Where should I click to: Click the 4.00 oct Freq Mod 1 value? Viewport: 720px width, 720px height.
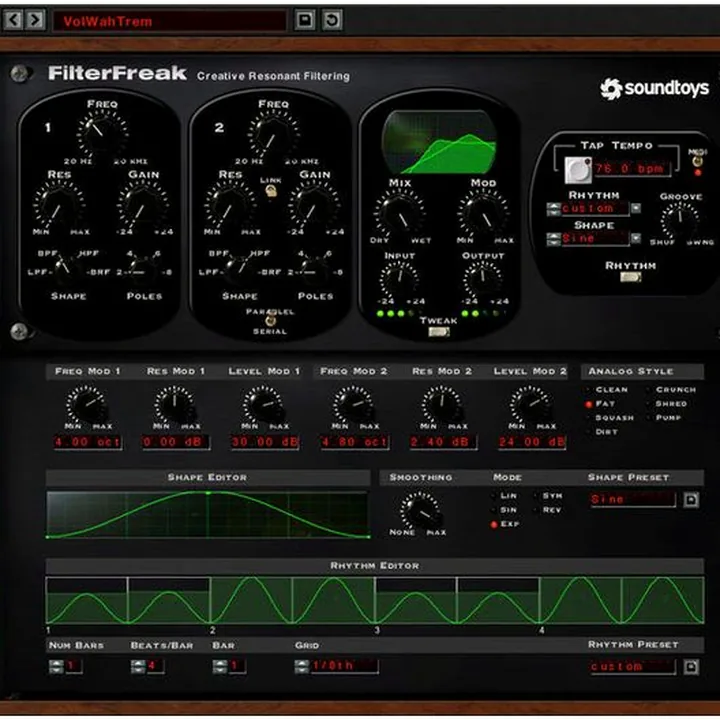tap(88, 442)
